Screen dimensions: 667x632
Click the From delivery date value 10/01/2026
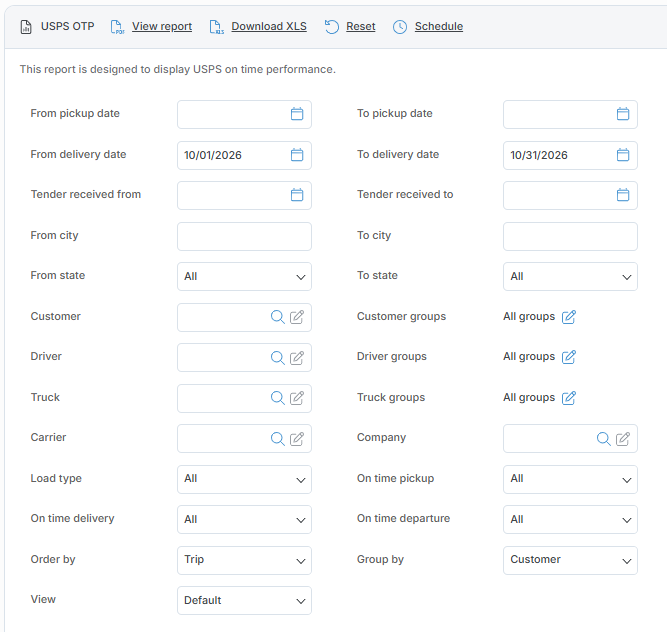coord(213,155)
